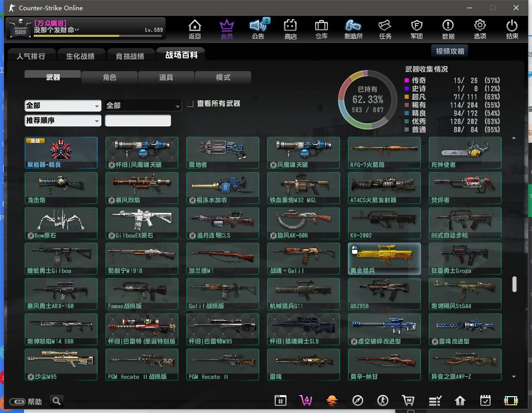Click the weapon search input field
This screenshot has width=532, height=413.
(138, 120)
